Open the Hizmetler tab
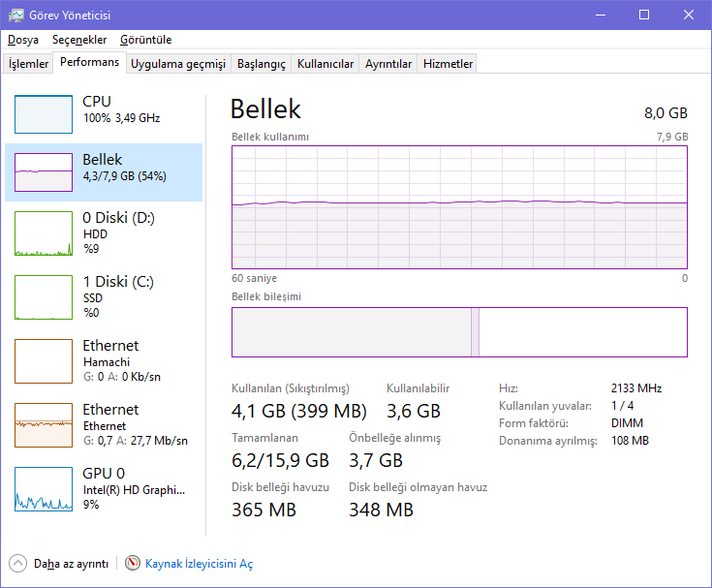712x588 pixels. click(449, 64)
